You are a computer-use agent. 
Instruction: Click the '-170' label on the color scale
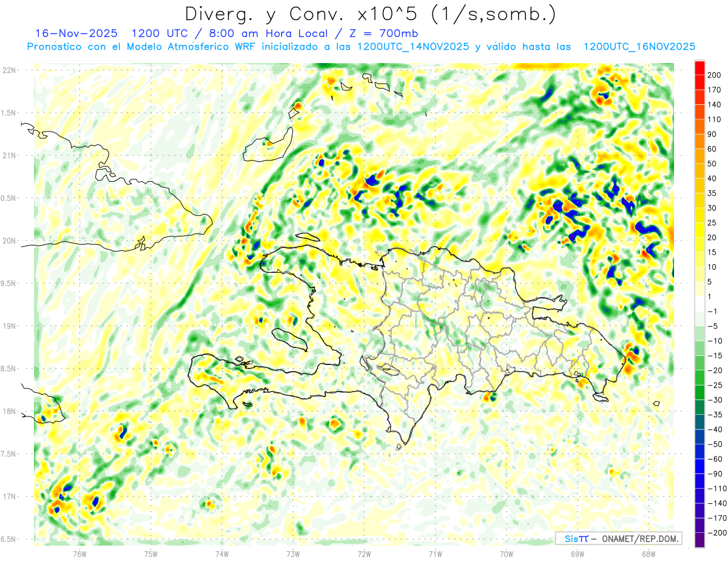(716, 518)
